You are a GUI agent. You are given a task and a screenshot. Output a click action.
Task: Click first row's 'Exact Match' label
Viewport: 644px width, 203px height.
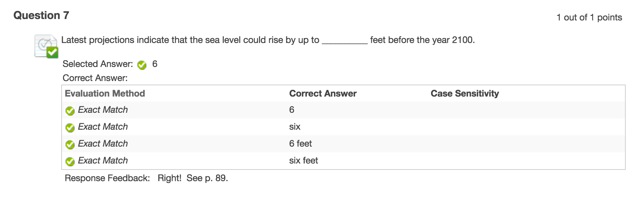tap(103, 110)
